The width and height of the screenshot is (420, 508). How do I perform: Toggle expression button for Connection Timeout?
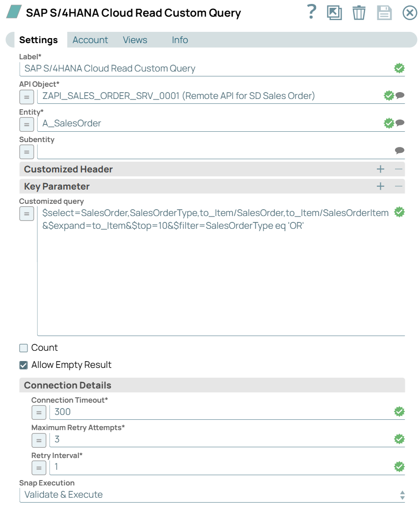tap(39, 413)
